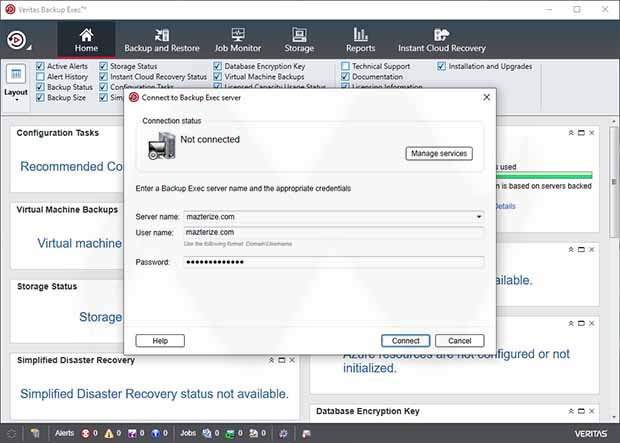Image resolution: width=620 pixels, height=443 pixels.
Task: Collapse the Azure resources panel
Action: pyautogui.click(x=571, y=323)
